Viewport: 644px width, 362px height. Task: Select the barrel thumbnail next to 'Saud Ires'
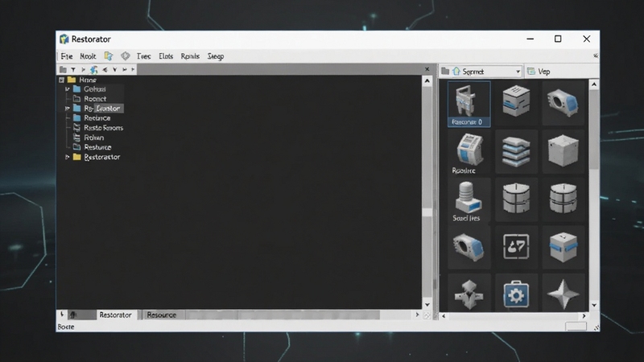click(x=516, y=199)
